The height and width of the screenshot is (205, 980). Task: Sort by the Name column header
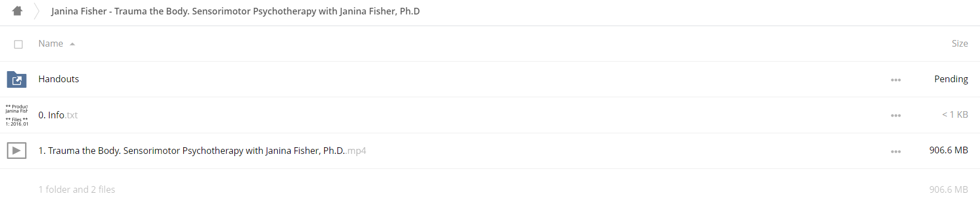click(51, 43)
